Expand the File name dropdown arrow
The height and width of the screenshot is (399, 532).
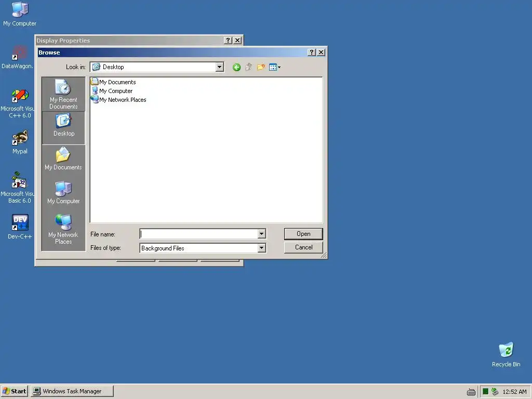click(x=261, y=233)
